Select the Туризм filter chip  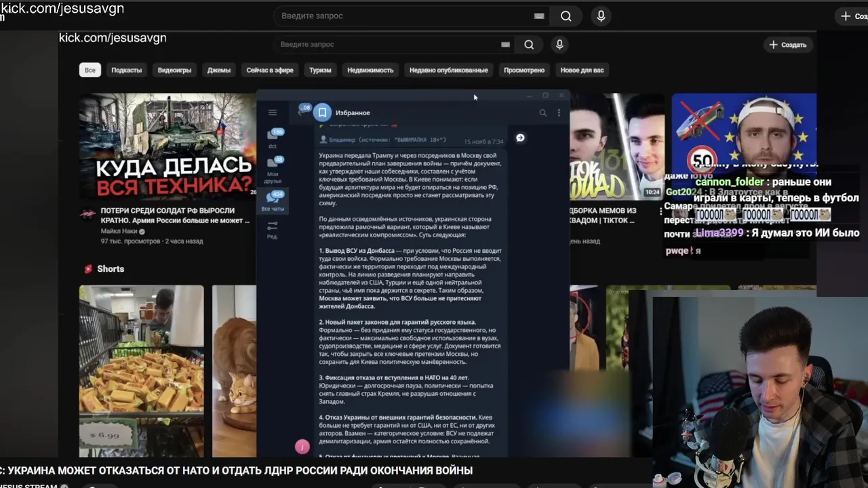(x=320, y=70)
